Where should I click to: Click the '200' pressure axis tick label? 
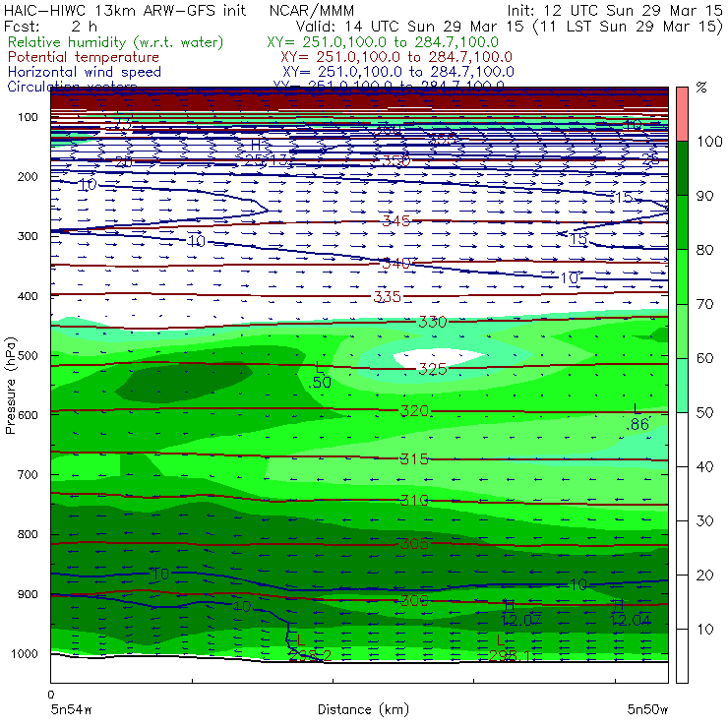pyautogui.click(x=28, y=176)
